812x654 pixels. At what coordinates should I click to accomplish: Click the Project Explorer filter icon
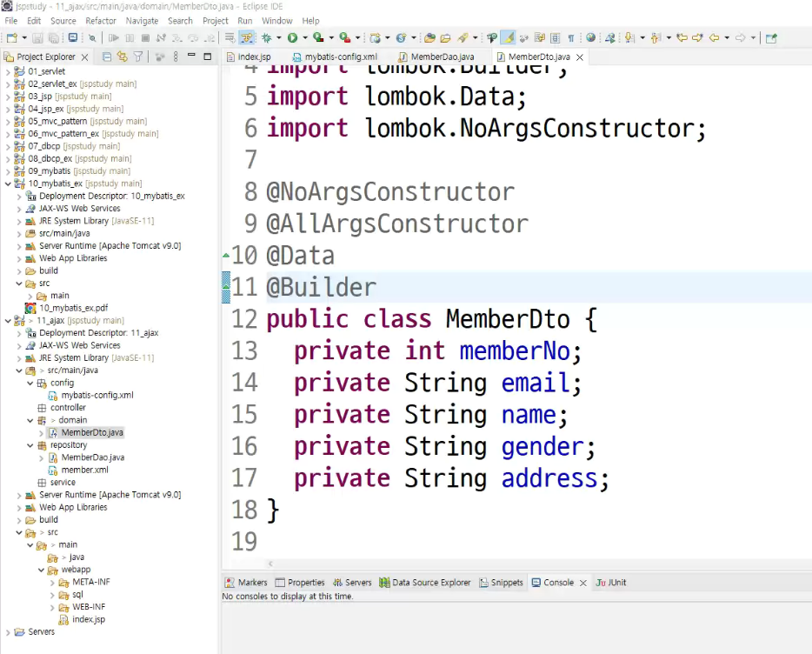click(137, 57)
